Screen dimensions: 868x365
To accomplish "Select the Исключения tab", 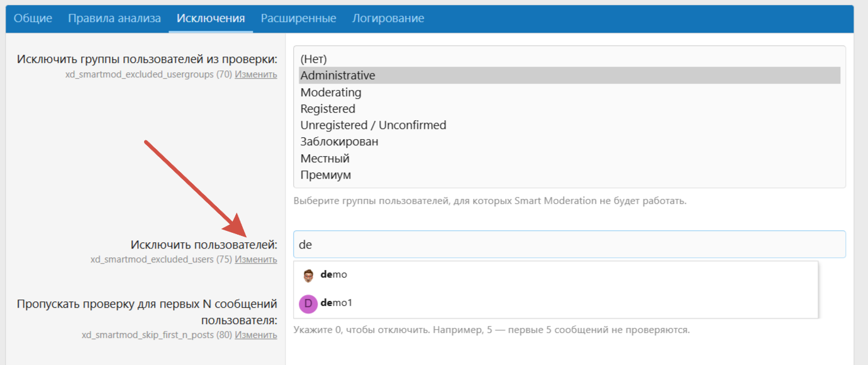I will click(211, 18).
